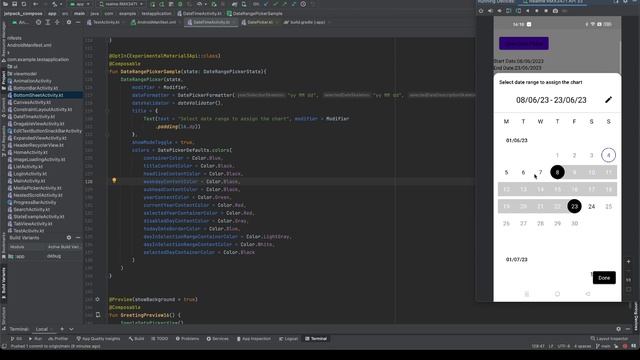Open the build.gradle (:app) editor tab
This screenshot has width=640, height=360.
(x=307, y=22)
